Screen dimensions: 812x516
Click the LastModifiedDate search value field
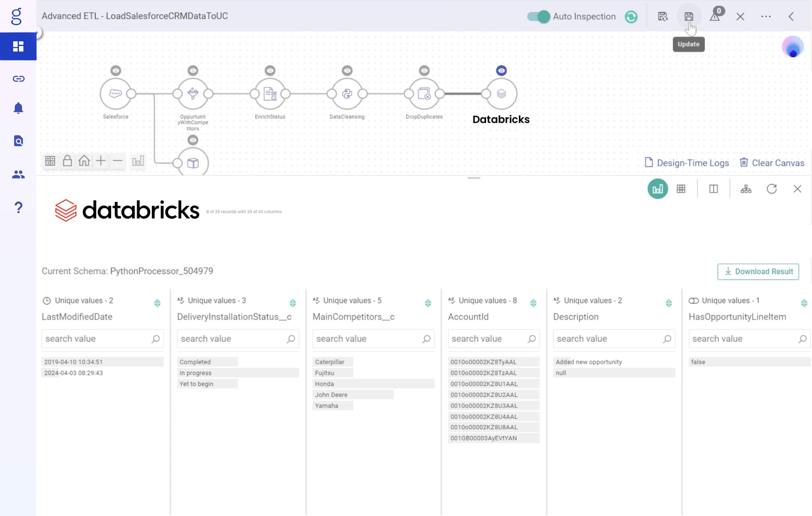coord(102,338)
